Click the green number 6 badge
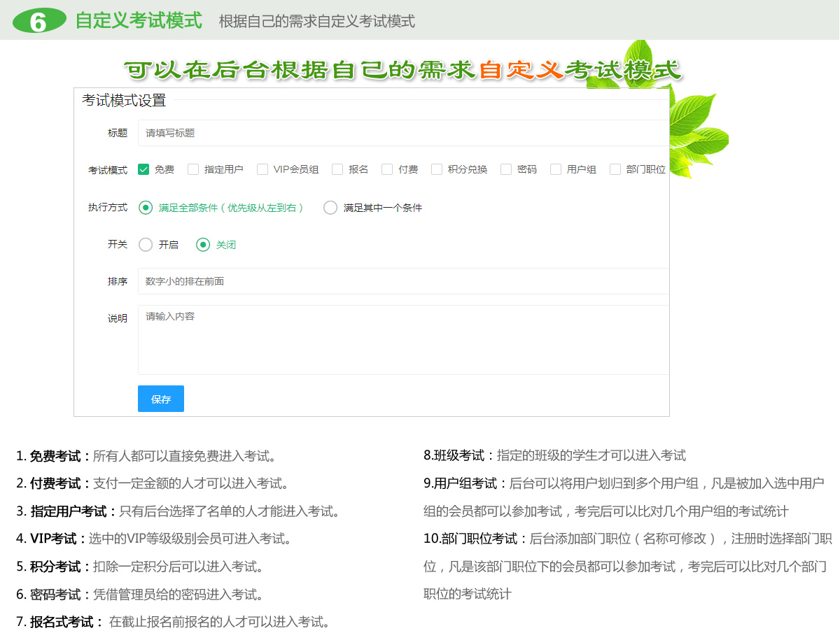This screenshot has width=840, height=640. click(x=39, y=21)
